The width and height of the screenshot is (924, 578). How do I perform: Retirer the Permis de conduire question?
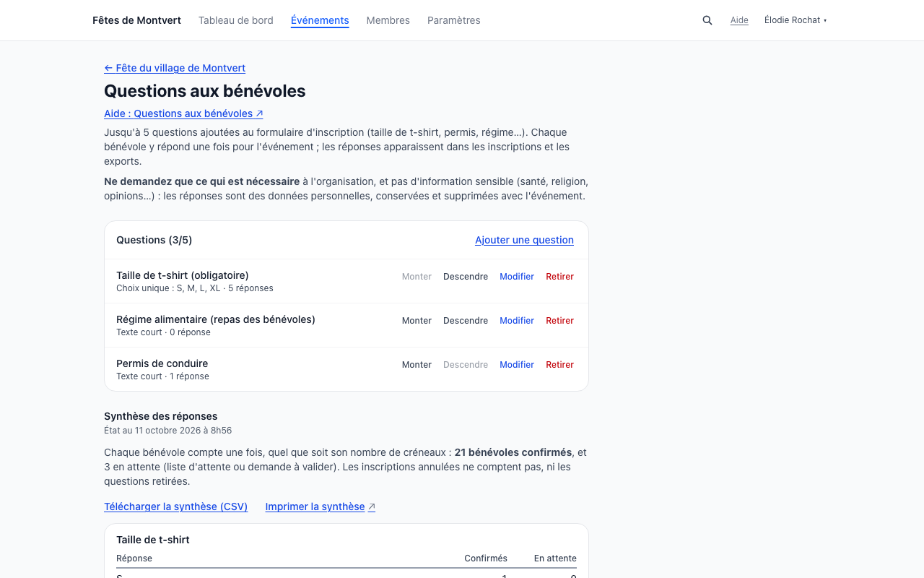click(559, 365)
